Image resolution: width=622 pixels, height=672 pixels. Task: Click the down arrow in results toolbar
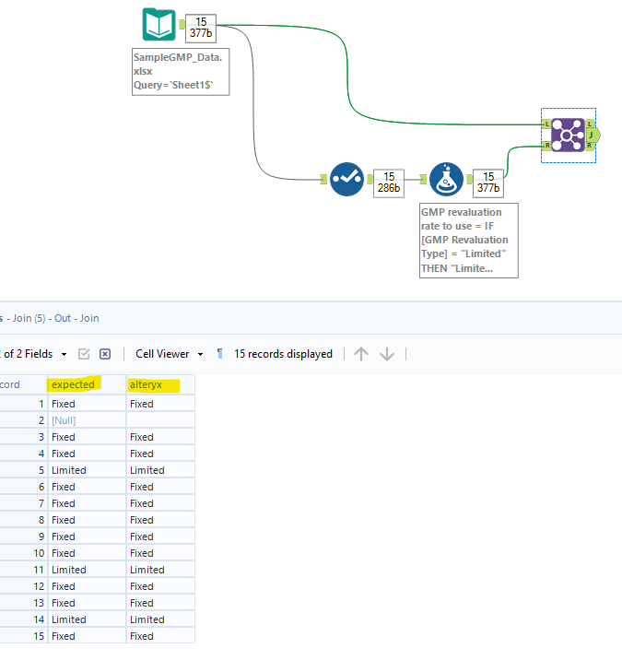pyautogui.click(x=387, y=354)
